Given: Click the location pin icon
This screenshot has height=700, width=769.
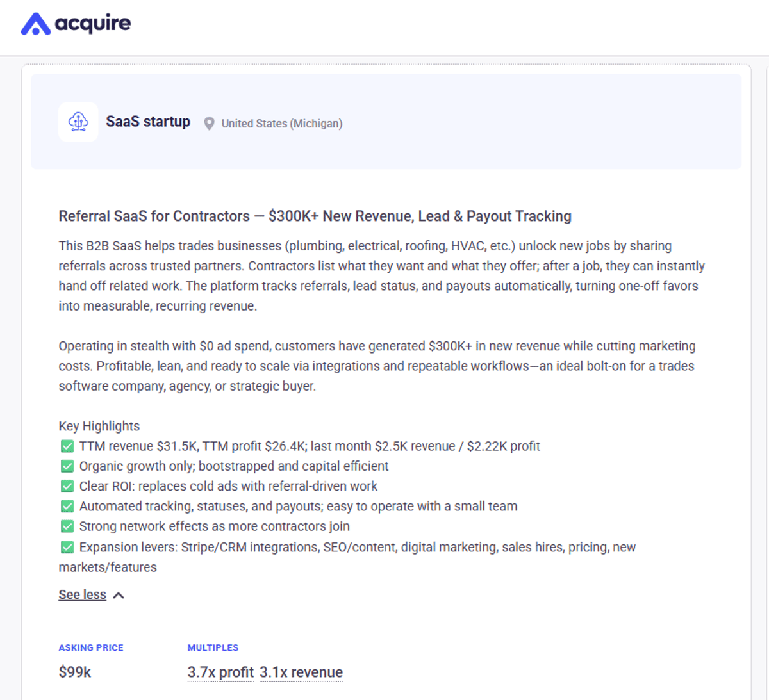Looking at the screenshot, I should pos(209,124).
